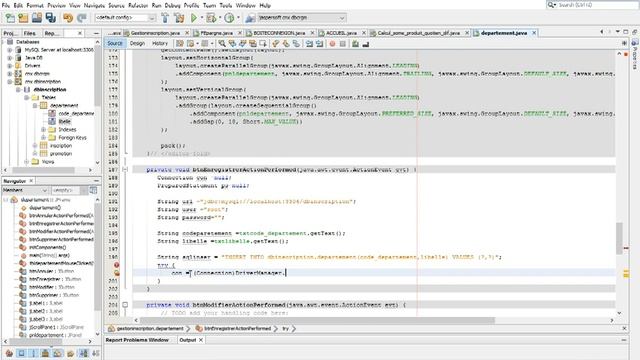
Task: Expand the Drivers node
Action: point(10,66)
